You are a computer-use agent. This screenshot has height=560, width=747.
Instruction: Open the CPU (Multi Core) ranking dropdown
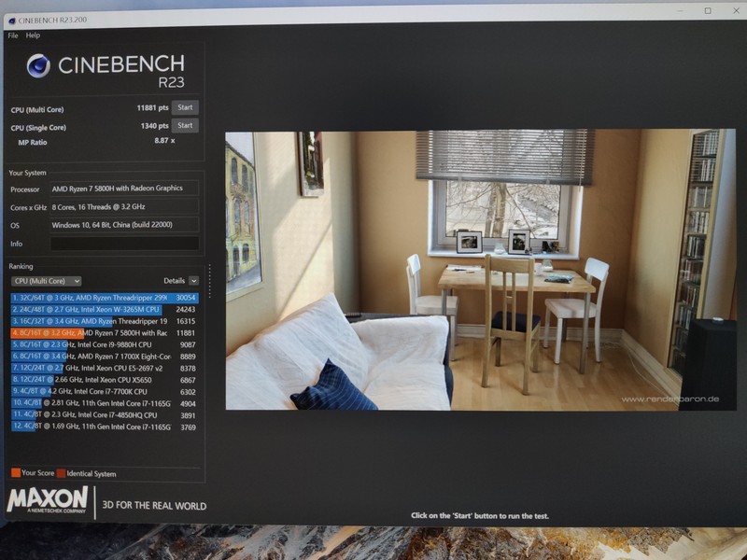tap(46, 281)
